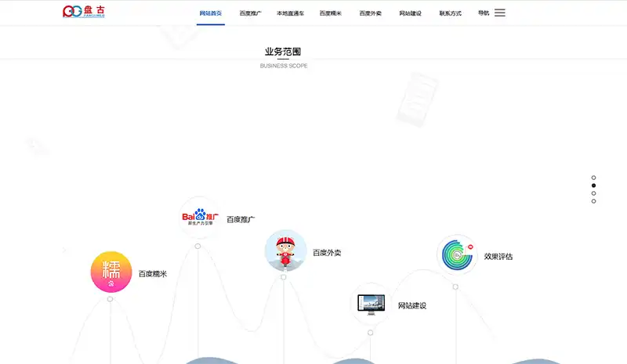
Task: Open the 百度糯米 navigation item
Action: tap(330, 13)
